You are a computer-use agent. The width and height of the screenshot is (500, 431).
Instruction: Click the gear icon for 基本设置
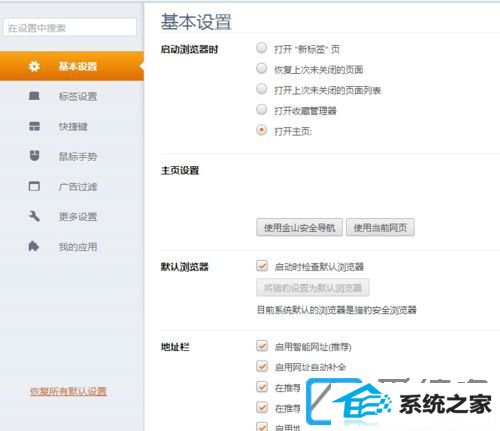(34, 66)
